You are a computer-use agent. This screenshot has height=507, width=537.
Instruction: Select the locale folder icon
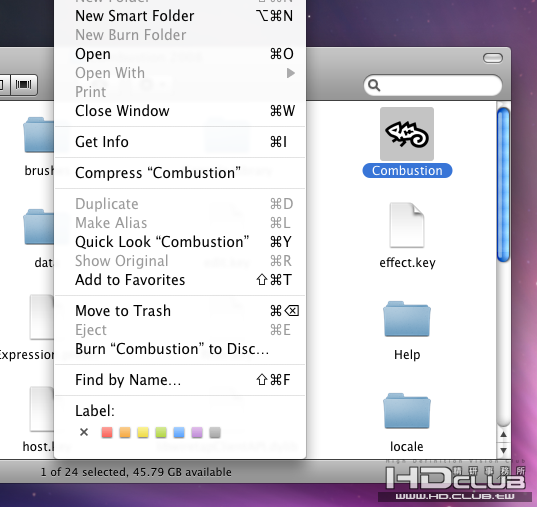point(407,411)
